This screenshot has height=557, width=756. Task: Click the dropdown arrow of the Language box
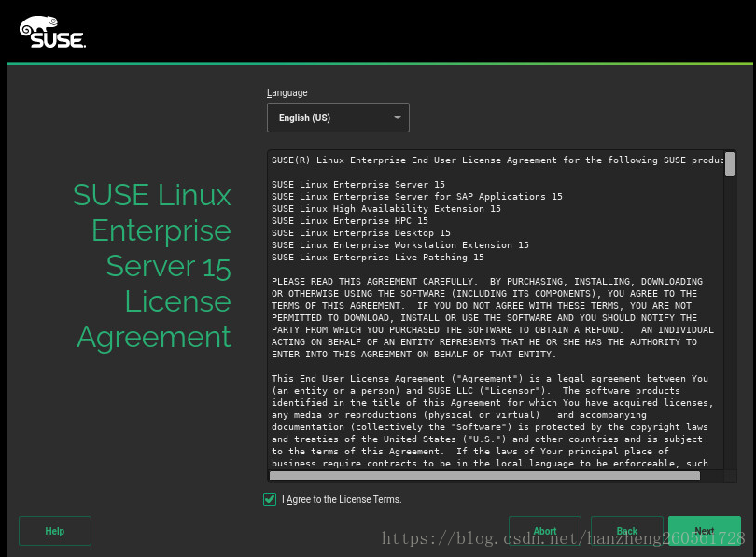click(398, 118)
